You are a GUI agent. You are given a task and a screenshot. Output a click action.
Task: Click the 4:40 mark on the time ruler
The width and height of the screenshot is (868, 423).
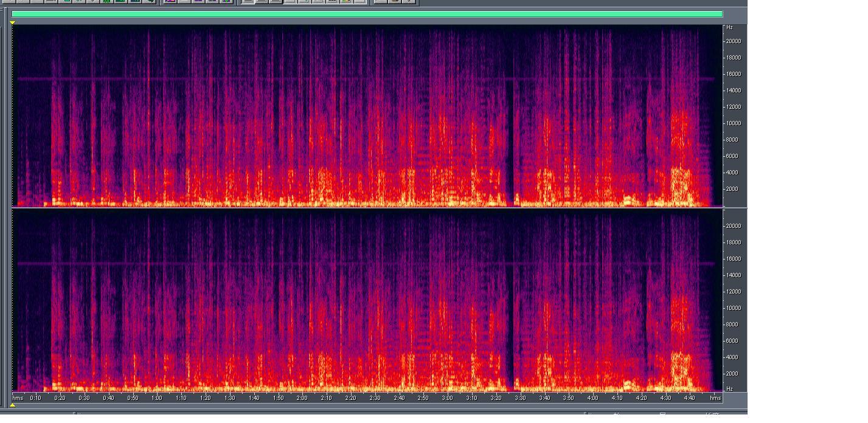pyautogui.click(x=689, y=398)
